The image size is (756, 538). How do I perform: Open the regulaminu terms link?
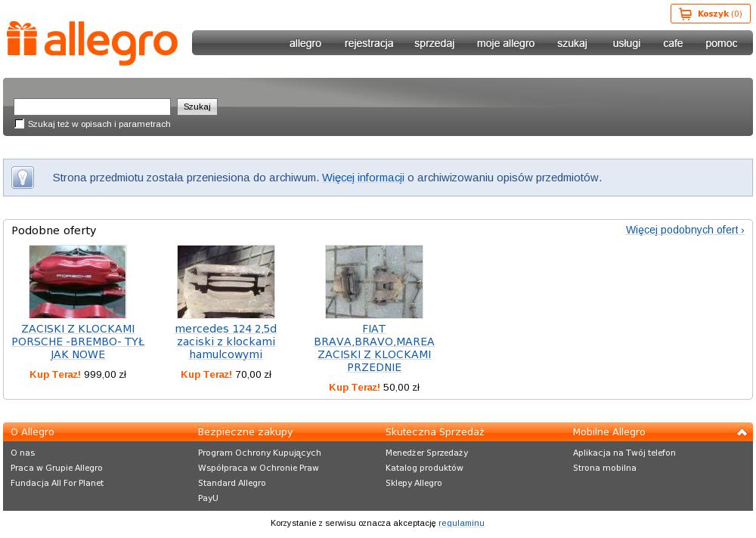pos(461,523)
